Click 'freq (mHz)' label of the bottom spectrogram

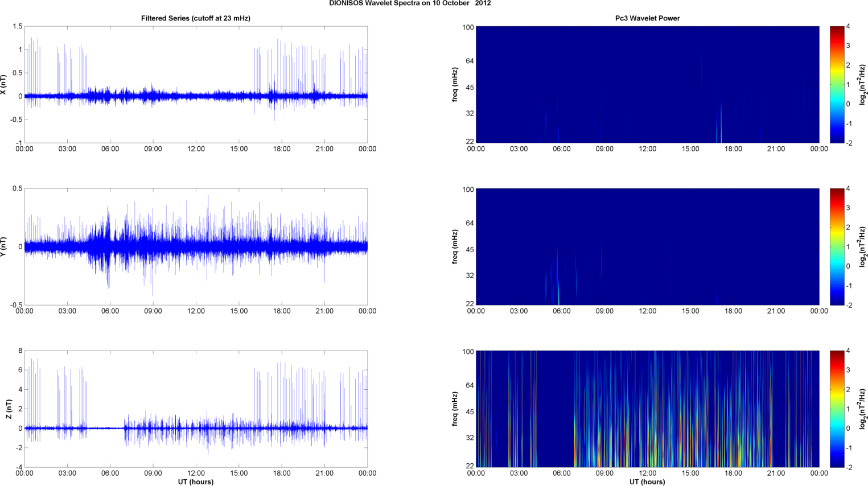point(455,409)
